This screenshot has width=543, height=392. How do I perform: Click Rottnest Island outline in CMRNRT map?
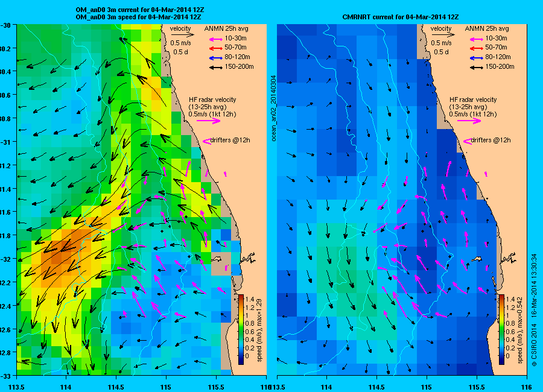(478, 259)
